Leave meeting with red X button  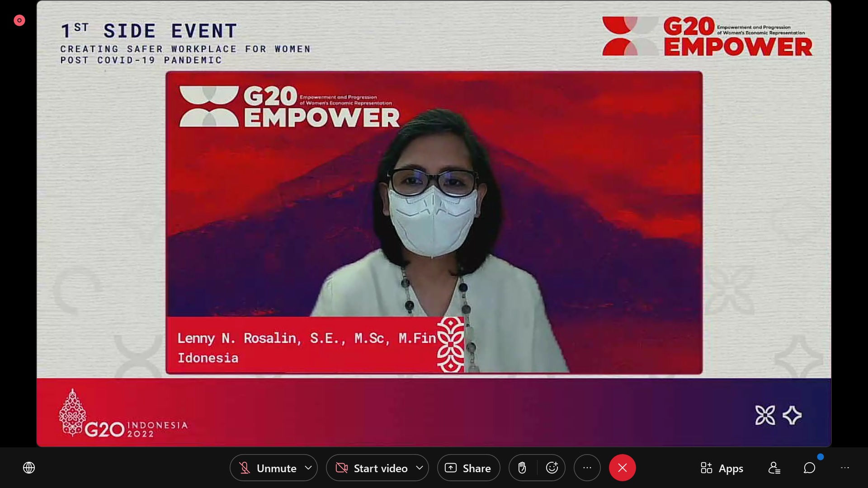coord(622,468)
